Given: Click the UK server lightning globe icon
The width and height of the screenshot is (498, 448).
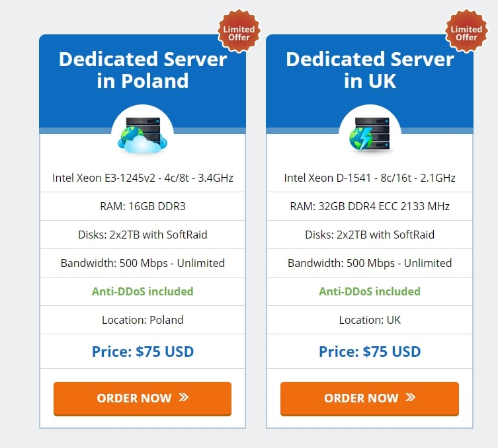Looking at the screenshot, I should point(370,134).
